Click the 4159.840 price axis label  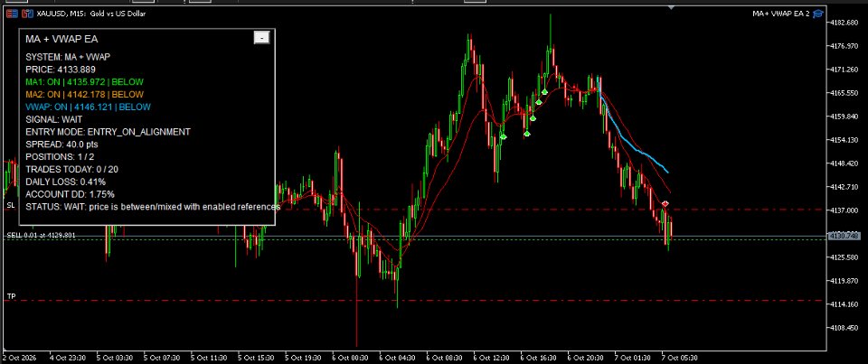pos(844,117)
